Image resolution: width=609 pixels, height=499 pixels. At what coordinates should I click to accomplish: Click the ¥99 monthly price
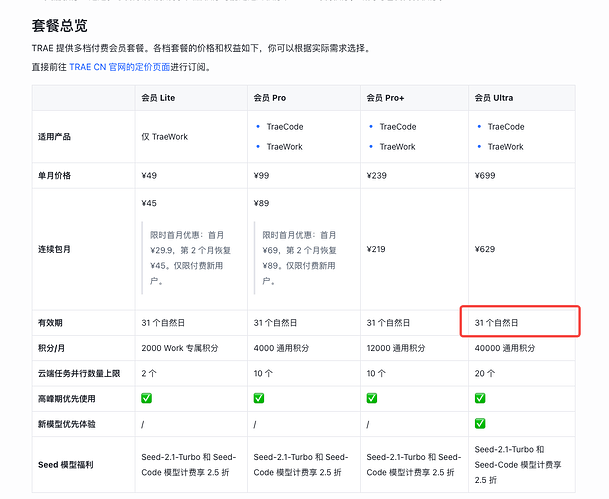click(261, 176)
